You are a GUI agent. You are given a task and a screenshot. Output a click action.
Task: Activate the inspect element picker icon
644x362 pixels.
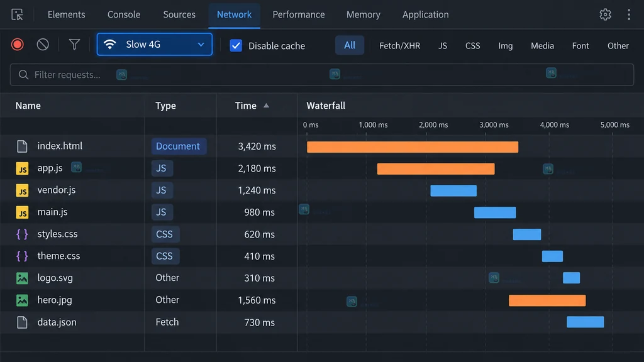pos(17,15)
